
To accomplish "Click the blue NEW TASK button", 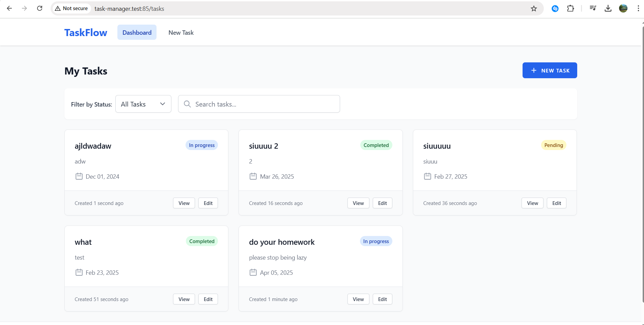I will (550, 70).
